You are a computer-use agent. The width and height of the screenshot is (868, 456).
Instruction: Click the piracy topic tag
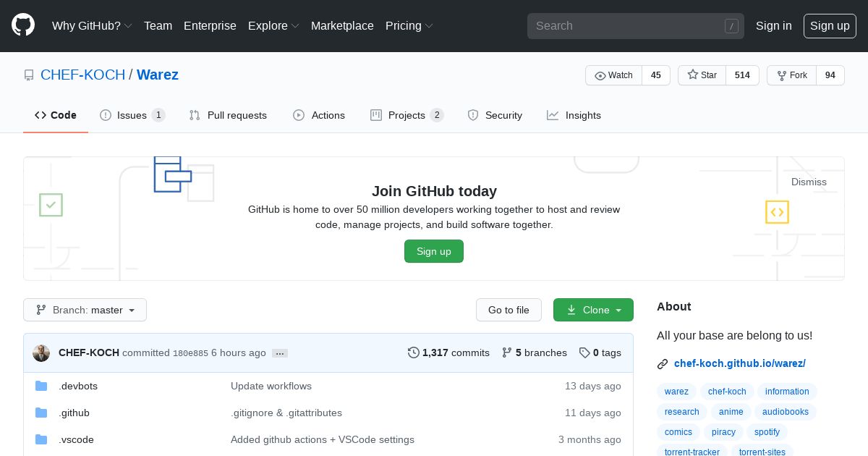[723, 432]
